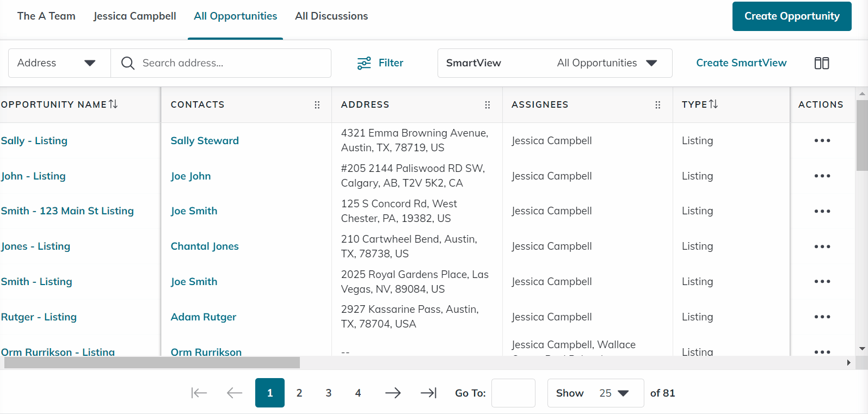The width and height of the screenshot is (868, 414).
Task: Toggle the column layout view icon
Action: point(822,63)
